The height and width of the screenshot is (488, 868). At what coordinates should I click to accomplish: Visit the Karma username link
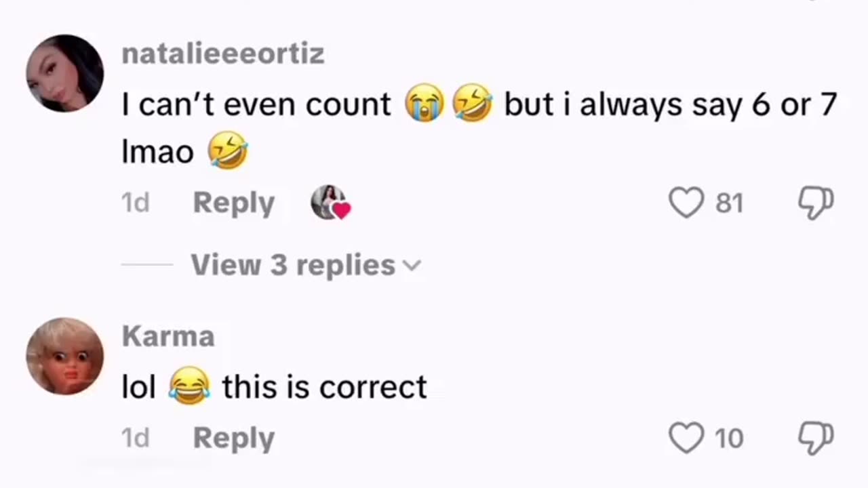(167, 336)
